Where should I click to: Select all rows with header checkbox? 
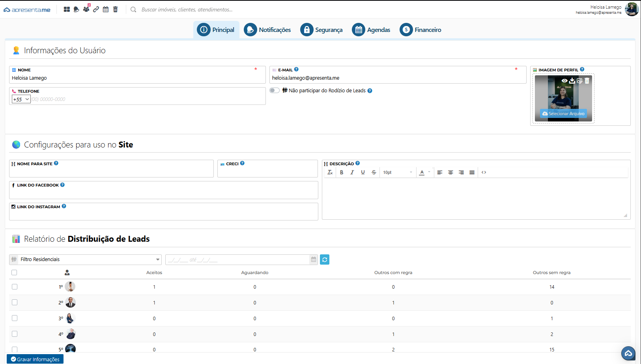click(x=15, y=273)
